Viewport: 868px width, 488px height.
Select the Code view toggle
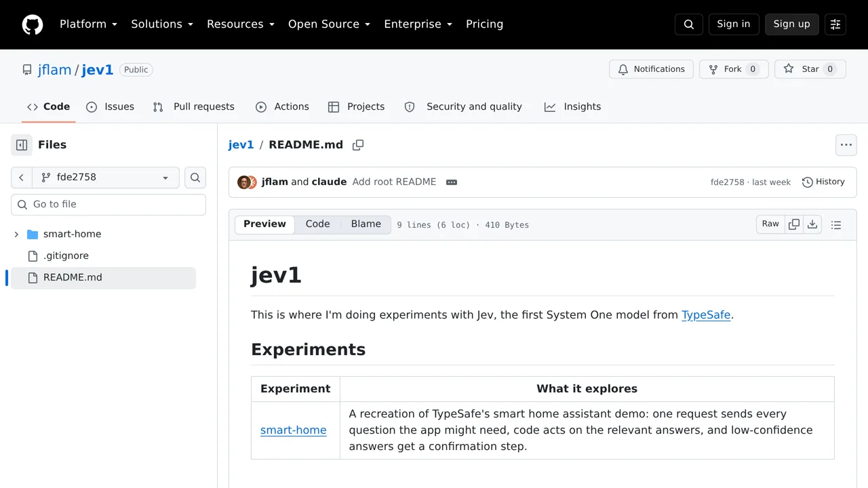tap(317, 224)
